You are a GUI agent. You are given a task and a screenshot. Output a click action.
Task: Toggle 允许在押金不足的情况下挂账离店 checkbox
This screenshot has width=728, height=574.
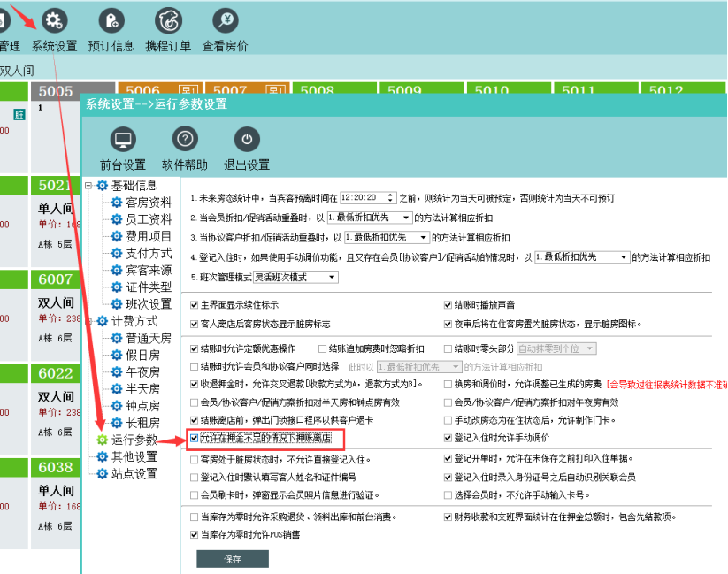coord(195,438)
